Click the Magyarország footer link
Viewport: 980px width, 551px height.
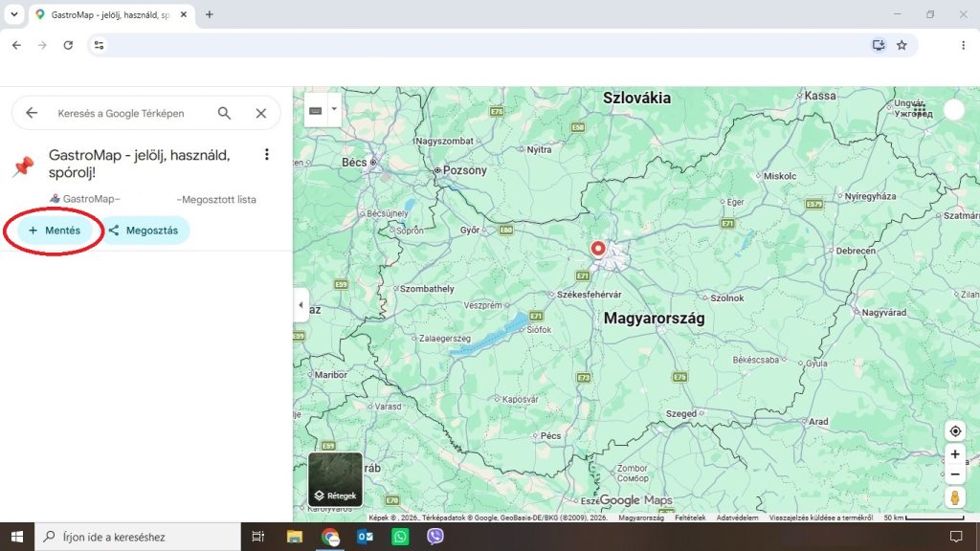click(x=641, y=518)
